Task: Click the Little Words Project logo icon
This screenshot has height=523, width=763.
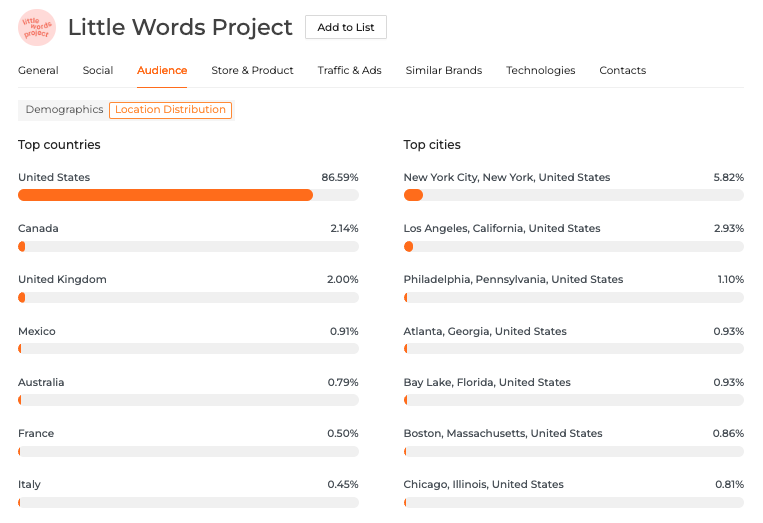Action: [37, 27]
